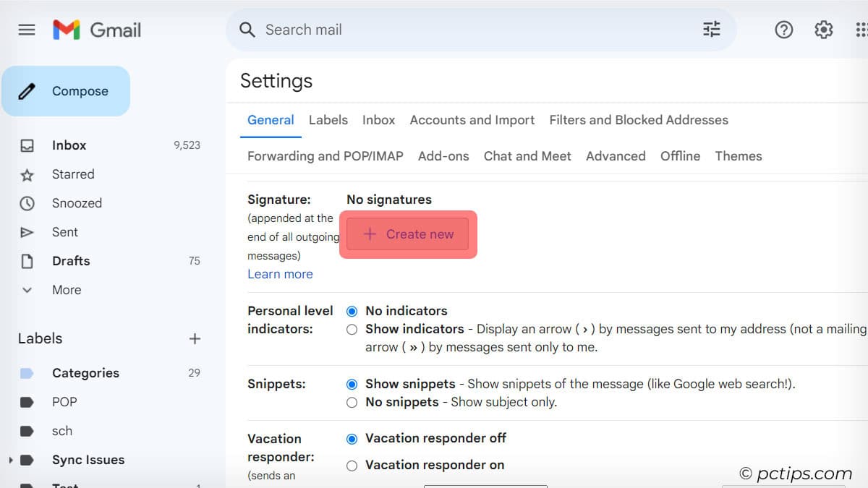Expand the Sync Issues label
This screenshot has height=488, width=868.
point(10,460)
